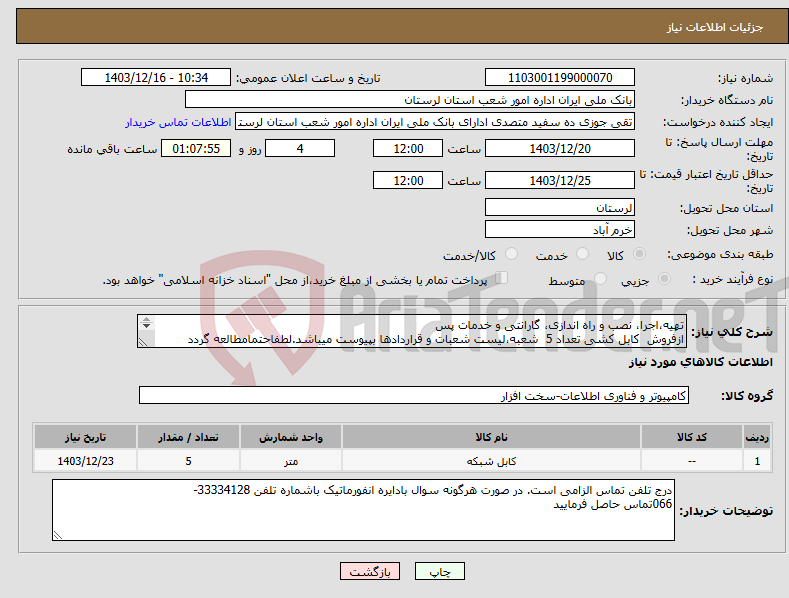Click the request creator field

coord(435,122)
